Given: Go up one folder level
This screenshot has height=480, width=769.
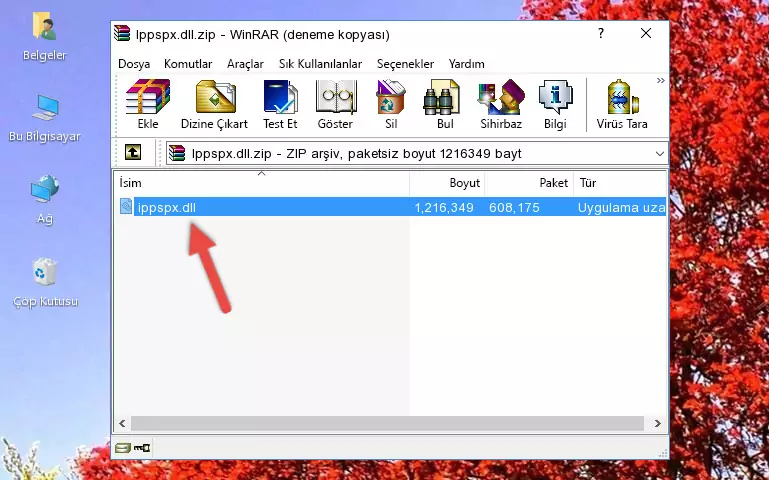Looking at the screenshot, I should 133,152.
